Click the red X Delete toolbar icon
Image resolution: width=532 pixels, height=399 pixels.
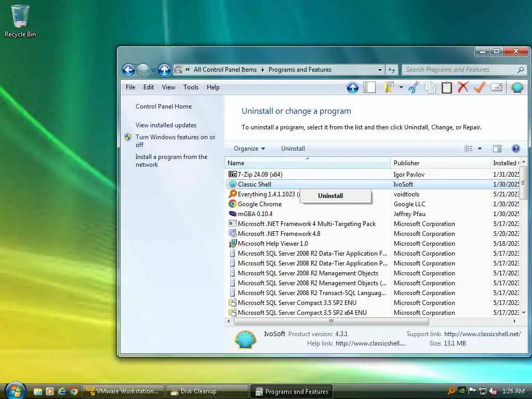[x=463, y=87]
